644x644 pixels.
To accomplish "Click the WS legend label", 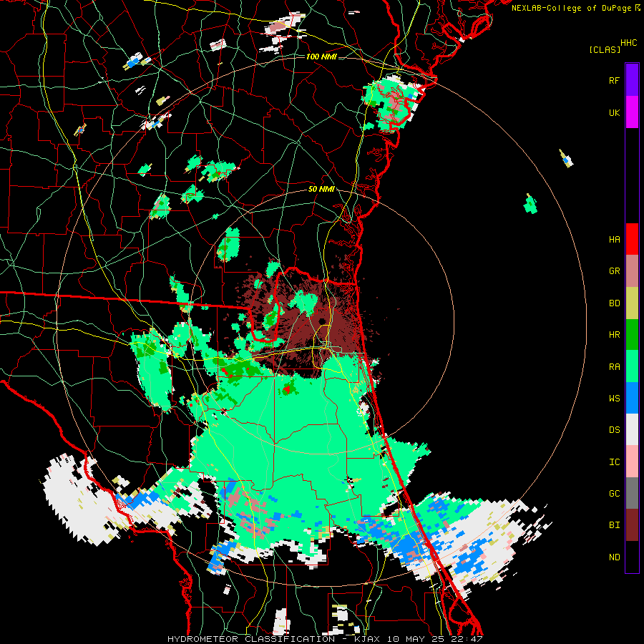I will 614,398.
